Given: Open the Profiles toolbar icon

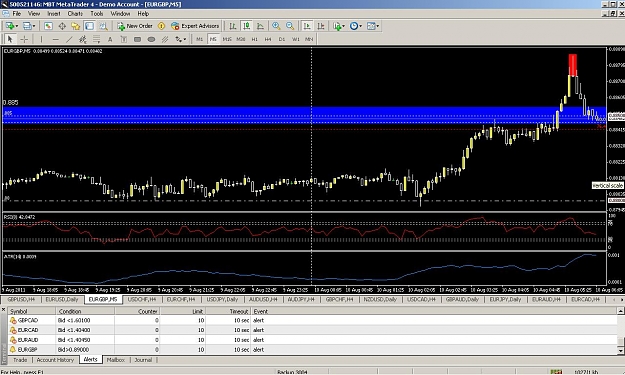Looking at the screenshot, I should pyautogui.click(x=27, y=26).
